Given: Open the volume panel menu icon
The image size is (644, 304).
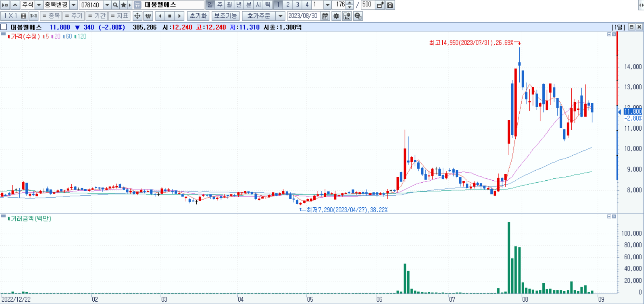Looking at the screenshot, I should (3, 217).
